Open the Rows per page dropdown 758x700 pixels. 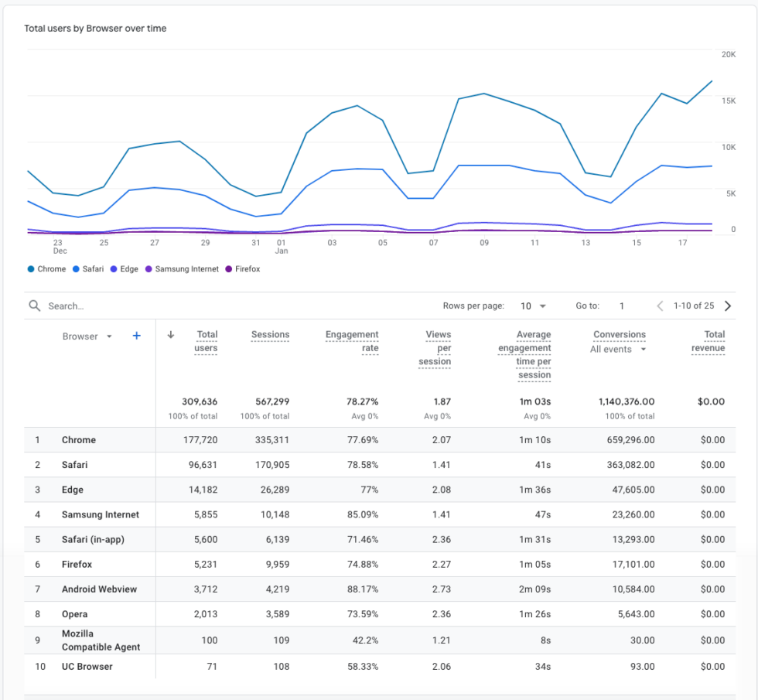point(533,305)
